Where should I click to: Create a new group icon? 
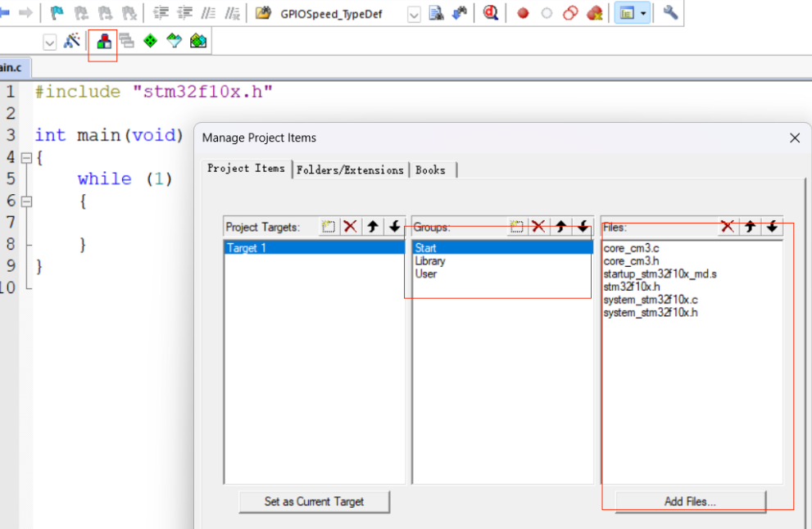[x=516, y=226]
